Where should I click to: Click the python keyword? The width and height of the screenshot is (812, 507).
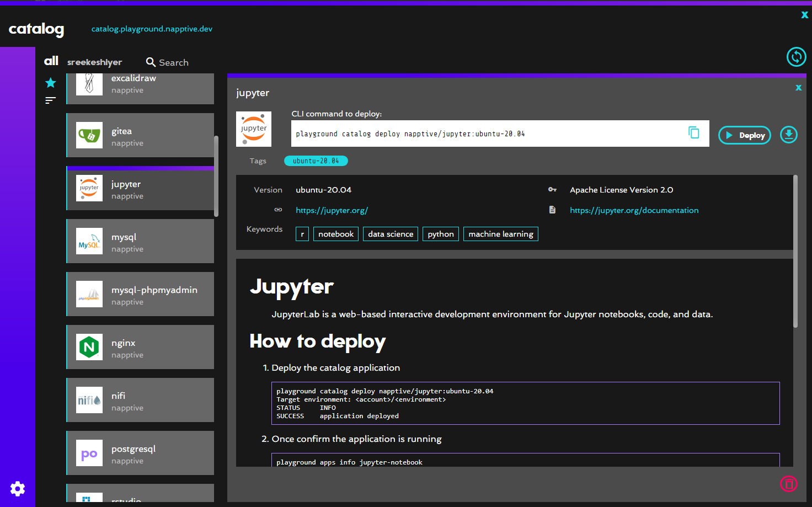(441, 234)
